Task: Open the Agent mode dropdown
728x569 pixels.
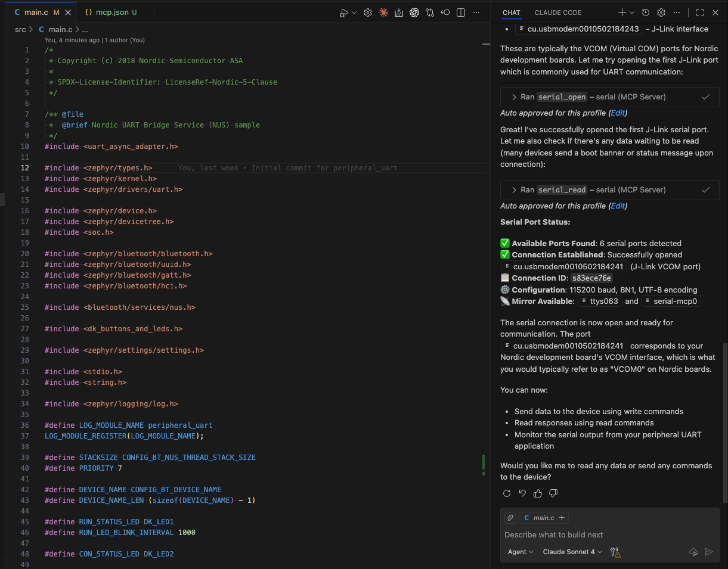Action: click(x=520, y=552)
